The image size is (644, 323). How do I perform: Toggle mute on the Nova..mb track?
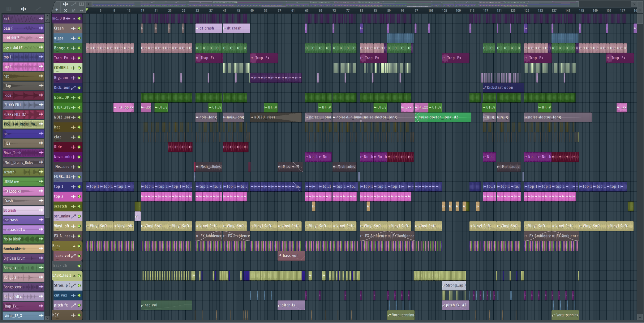pyautogui.click(x=79, y=157)
